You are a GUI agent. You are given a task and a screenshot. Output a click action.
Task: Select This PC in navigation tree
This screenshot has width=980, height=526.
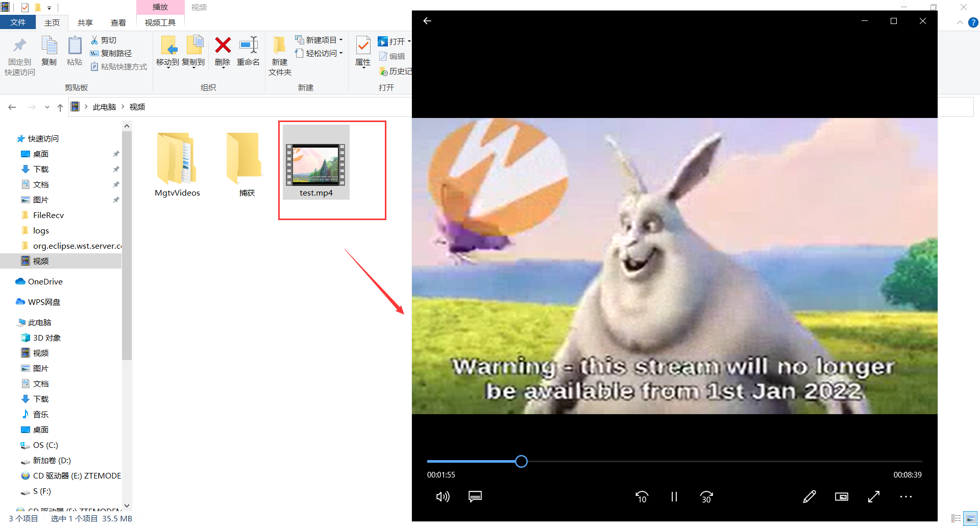pyautogui.click(x=39, y=322)
